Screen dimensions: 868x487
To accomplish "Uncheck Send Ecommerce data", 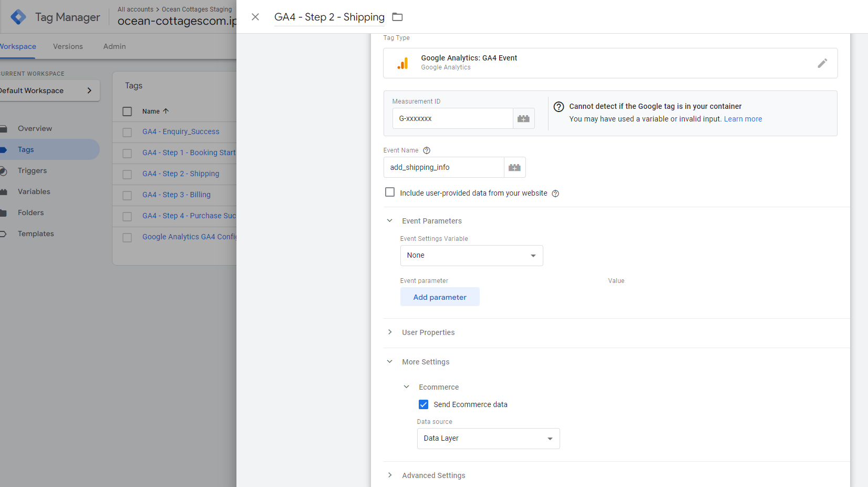I will point(423,404).
